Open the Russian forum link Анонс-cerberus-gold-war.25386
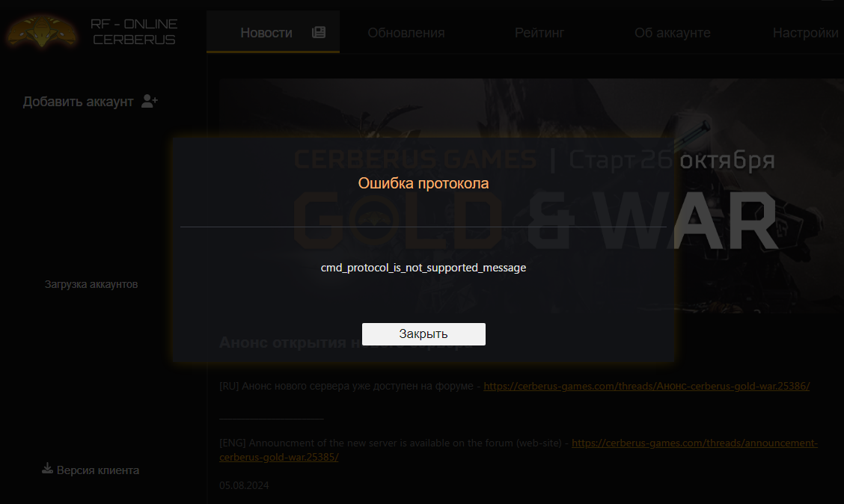The image size is (844, 504). tap(646, 386)
